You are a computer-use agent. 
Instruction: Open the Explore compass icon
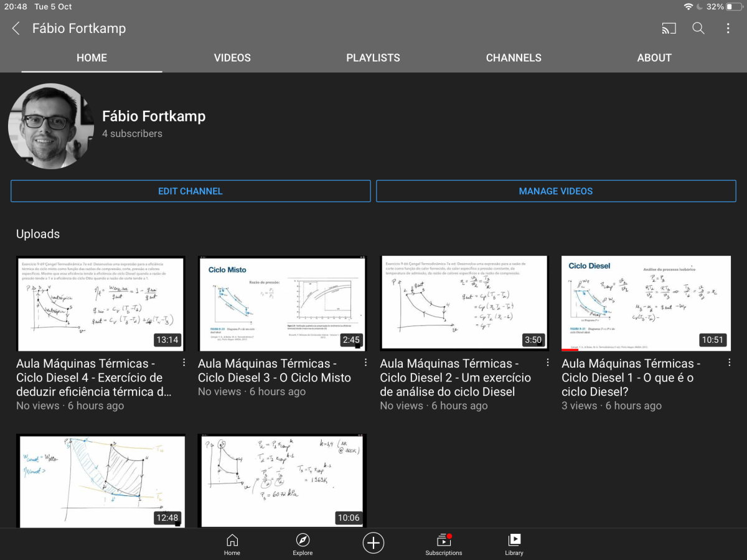tap(303, 544)
